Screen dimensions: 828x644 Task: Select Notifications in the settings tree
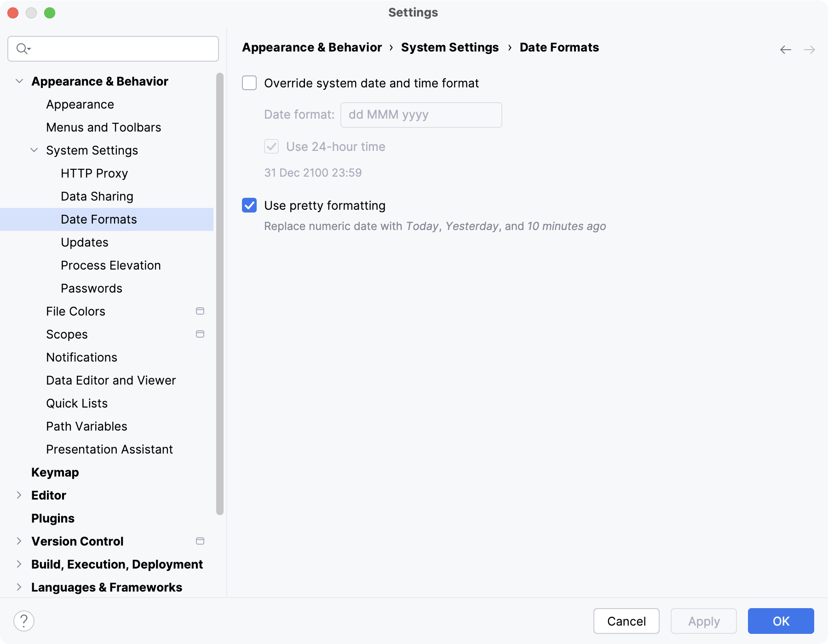(x=81, y=357)
